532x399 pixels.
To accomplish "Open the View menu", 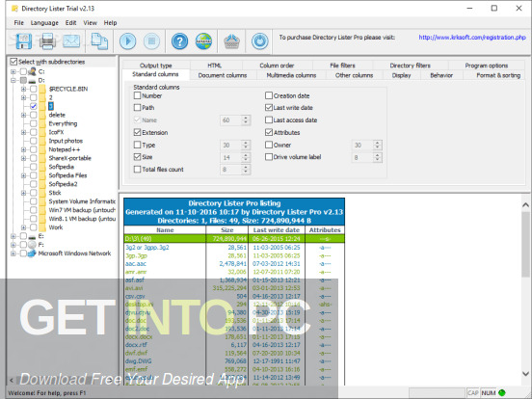I will (x=91, y=23).
